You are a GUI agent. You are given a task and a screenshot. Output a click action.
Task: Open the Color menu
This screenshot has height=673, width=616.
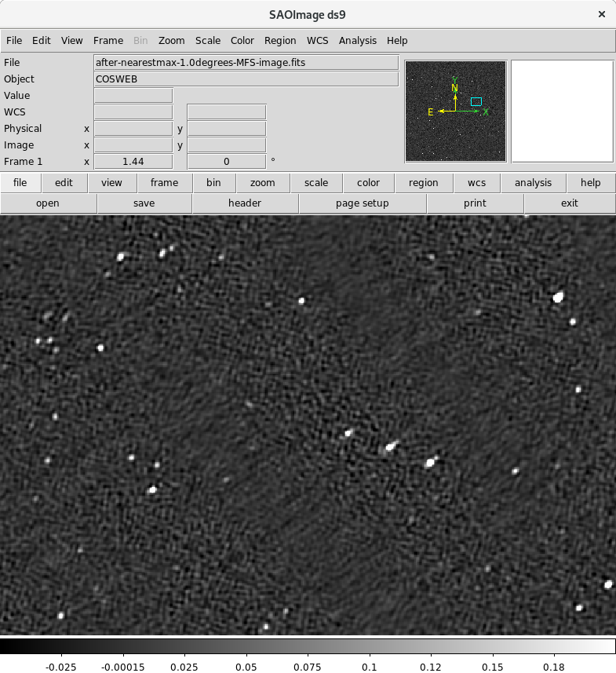pos(242,41)
